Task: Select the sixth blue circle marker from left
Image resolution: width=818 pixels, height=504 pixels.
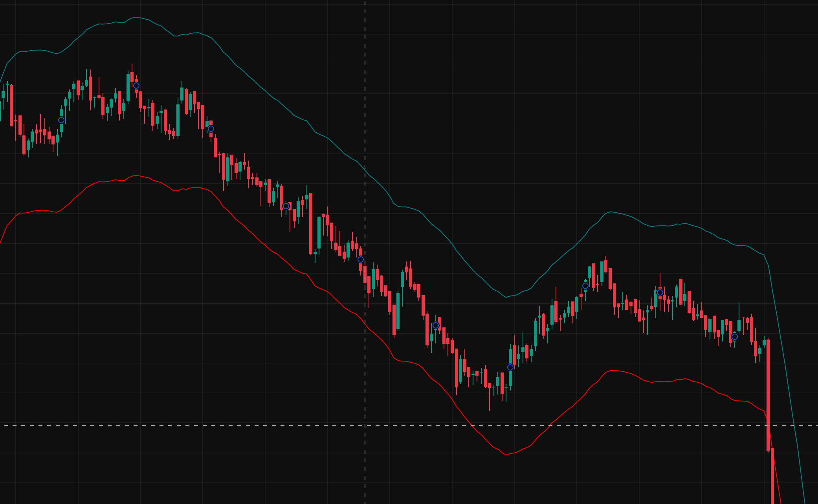Action: pyautogui.click(x=436, y=325)
